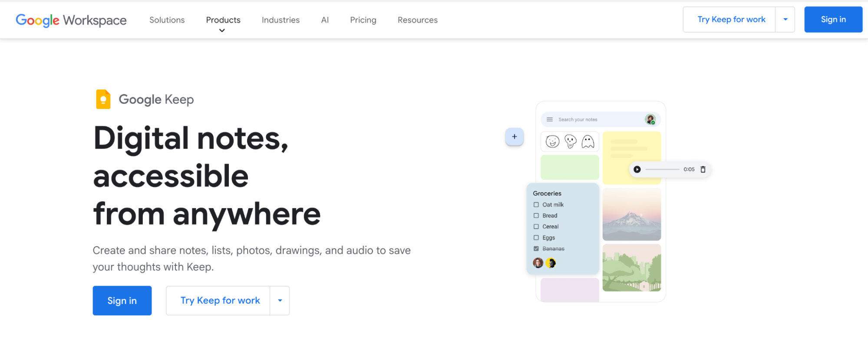Click the plus add-note button in illustration
This screenshot has width=868, height=344.
coord(515,137)
